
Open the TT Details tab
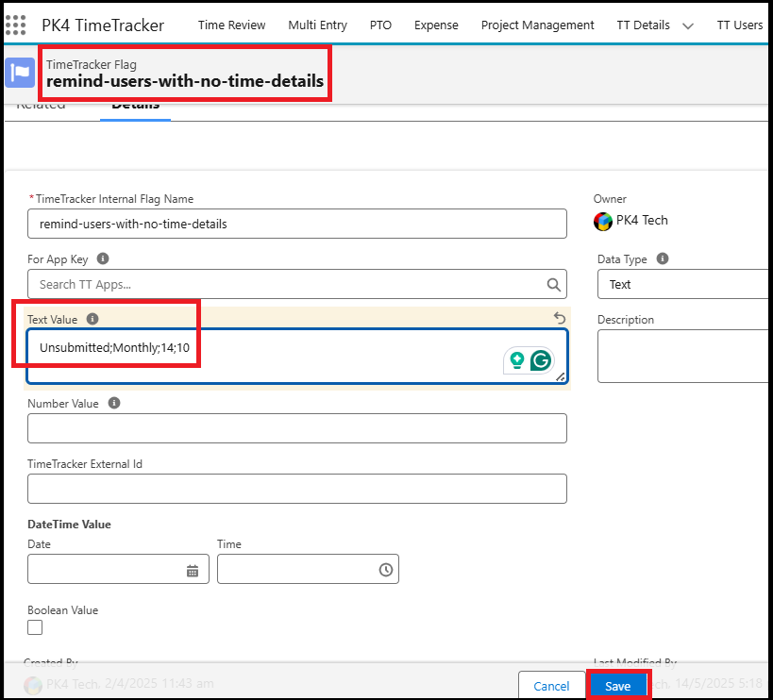[x=643, y=25]
